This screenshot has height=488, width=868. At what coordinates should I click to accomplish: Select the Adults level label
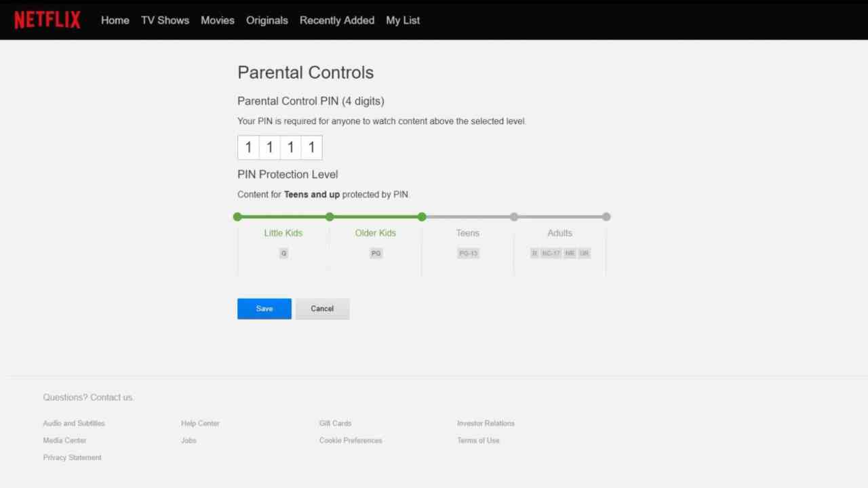560,233
